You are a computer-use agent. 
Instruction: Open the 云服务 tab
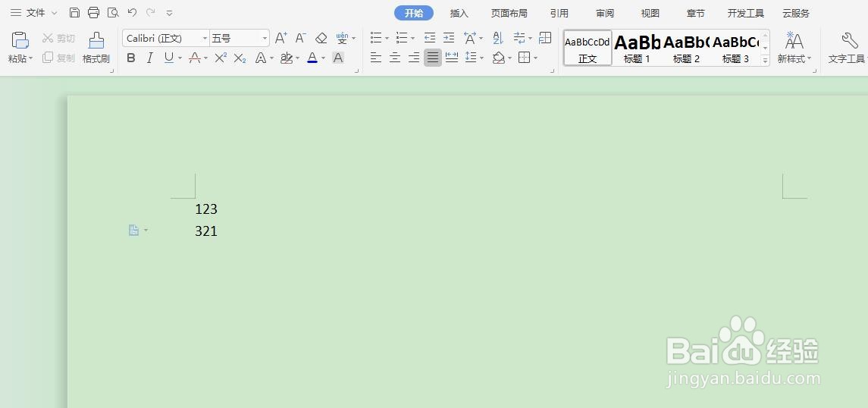click(795, 14)
